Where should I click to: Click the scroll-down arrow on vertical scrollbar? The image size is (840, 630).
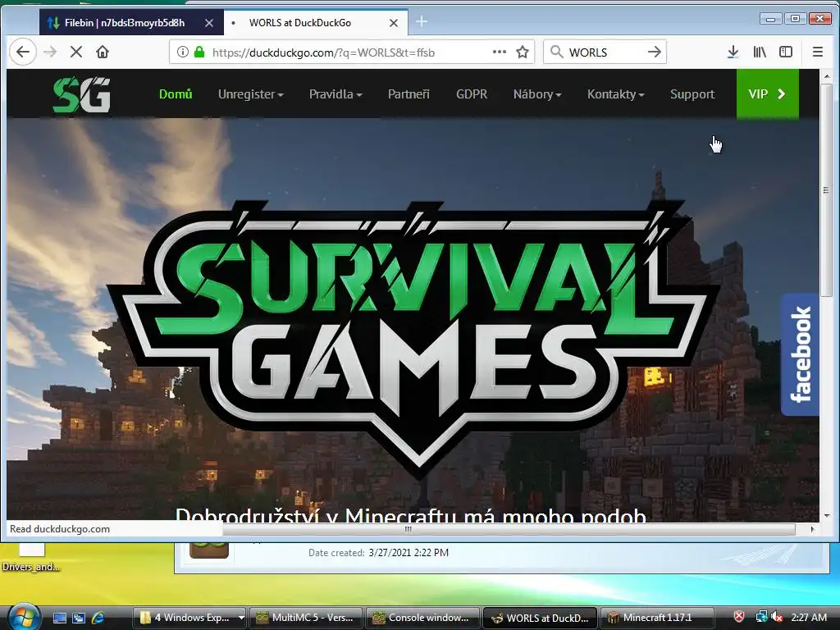point(827,515)
